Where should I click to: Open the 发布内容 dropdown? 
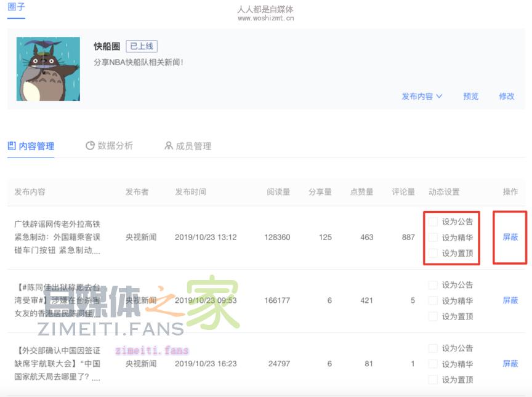422,97
